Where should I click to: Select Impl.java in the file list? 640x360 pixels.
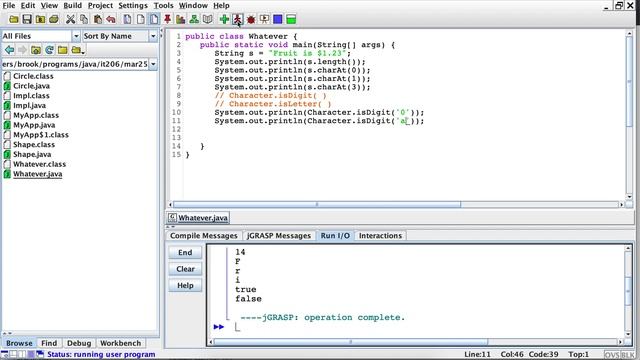pyautogui.click(x=29, y=105)
